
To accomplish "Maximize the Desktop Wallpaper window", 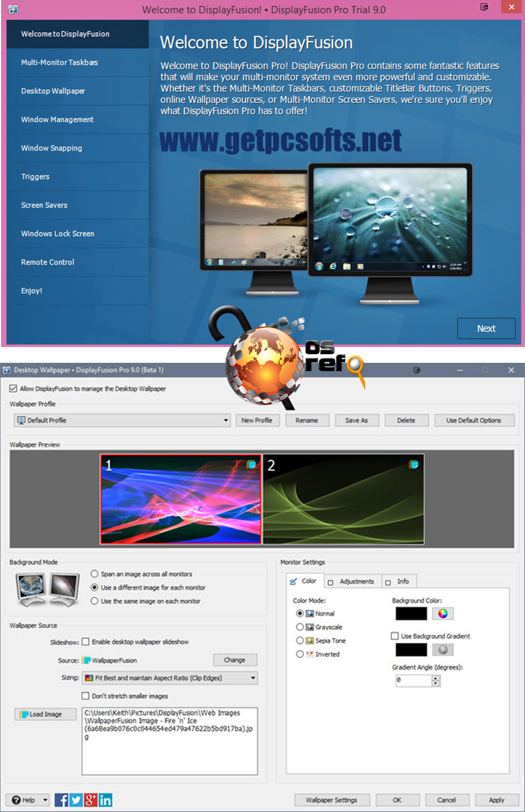I will click(485, 370).
